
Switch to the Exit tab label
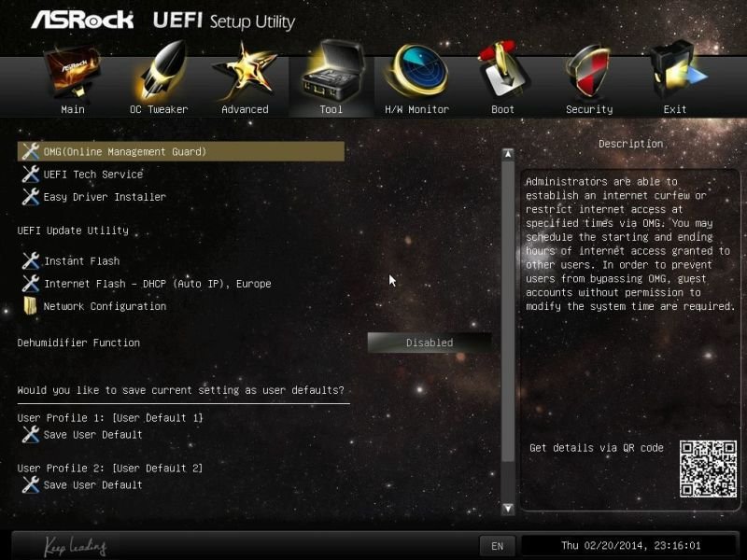tap(675, 109)
